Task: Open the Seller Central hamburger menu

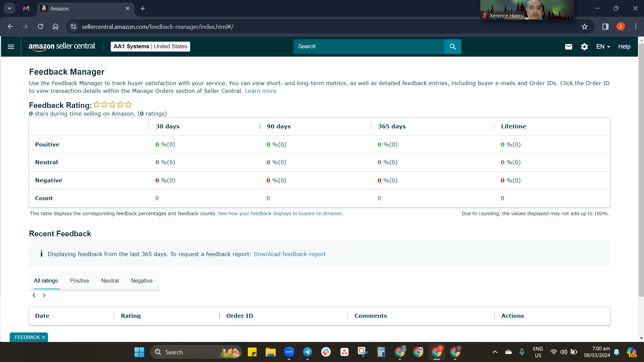Action: pos(11,47)
